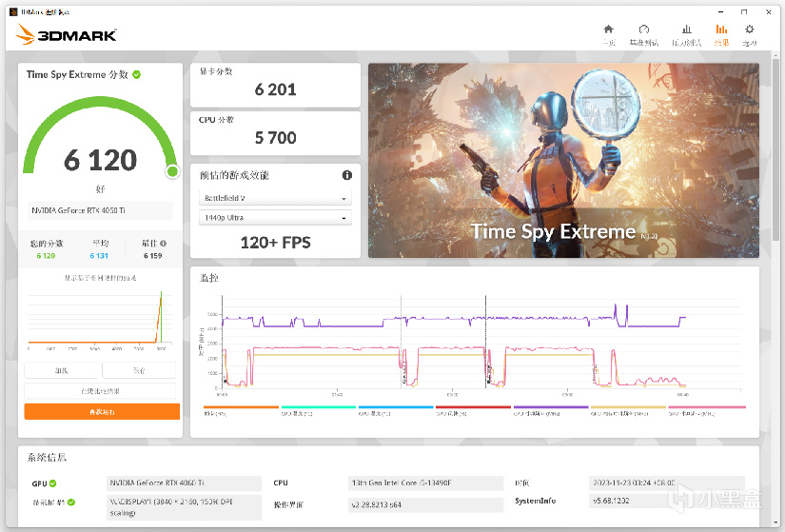Open the Stress Tests tab with bar chart icon
This screenshot has height=532, width=785.
coord(686,34)
